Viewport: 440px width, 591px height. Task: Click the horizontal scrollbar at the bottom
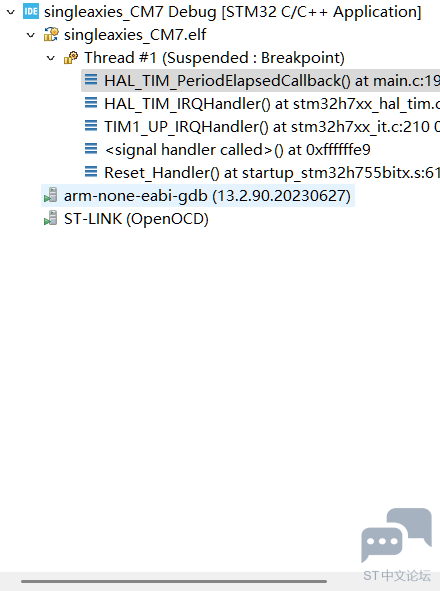click(x=174, y=581)
